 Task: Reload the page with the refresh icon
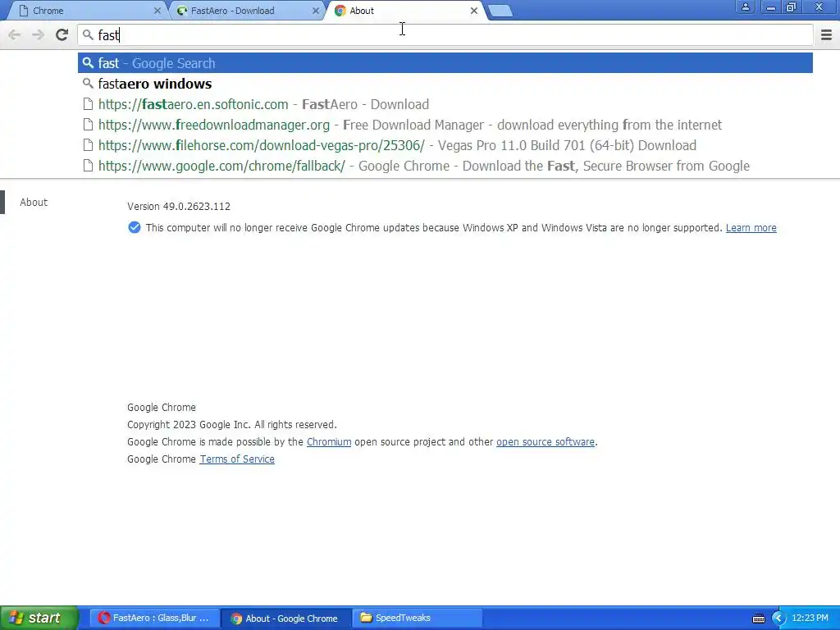tap(62, 34)
